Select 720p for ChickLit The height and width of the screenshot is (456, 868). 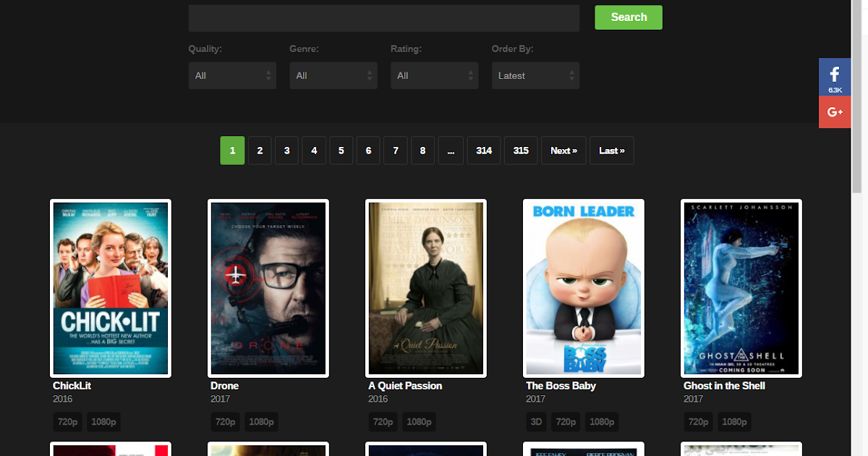(x=68, y=422)
